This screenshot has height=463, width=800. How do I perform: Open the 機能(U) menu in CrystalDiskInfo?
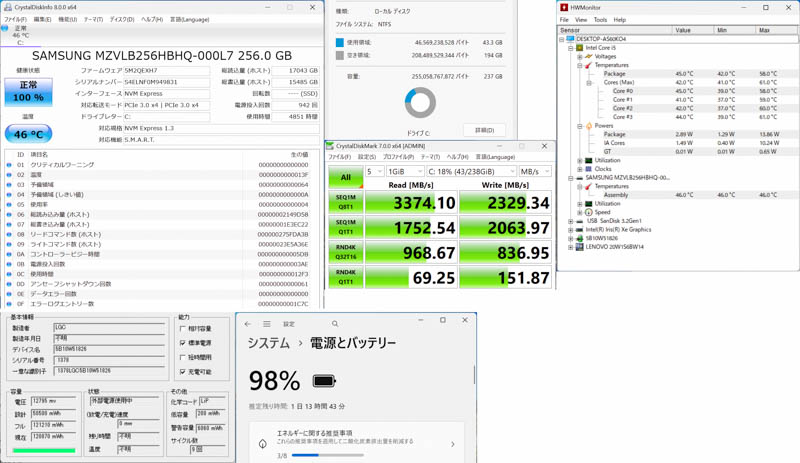tap(67, 20)
